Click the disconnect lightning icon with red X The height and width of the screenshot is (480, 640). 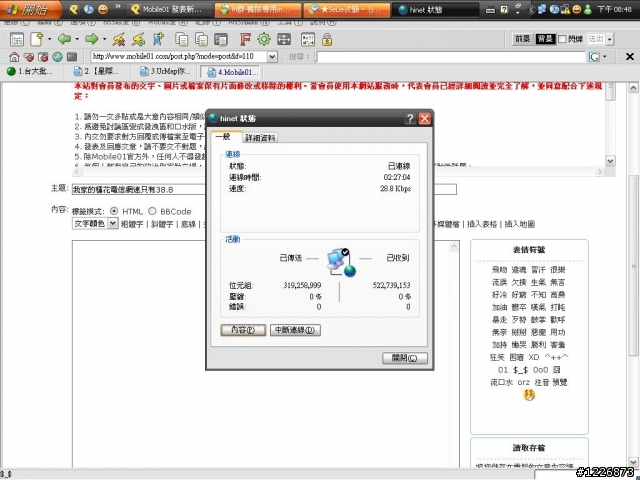point(119,39)
